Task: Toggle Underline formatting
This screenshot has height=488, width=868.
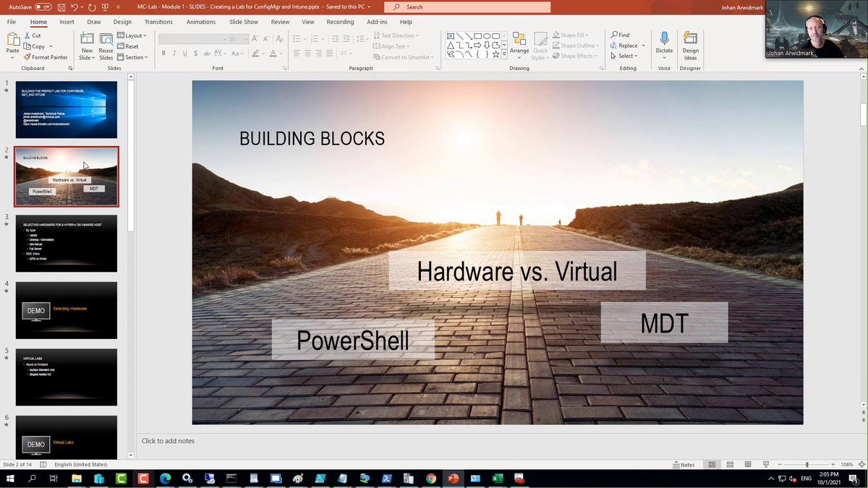Action: point(185,53)
